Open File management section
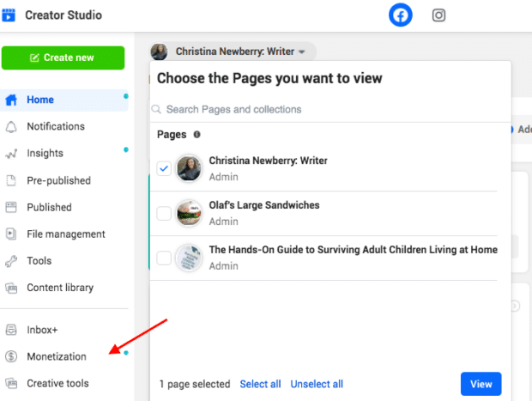Image resolution: width=532 pixels, height=401 pixels. point(65,234)
